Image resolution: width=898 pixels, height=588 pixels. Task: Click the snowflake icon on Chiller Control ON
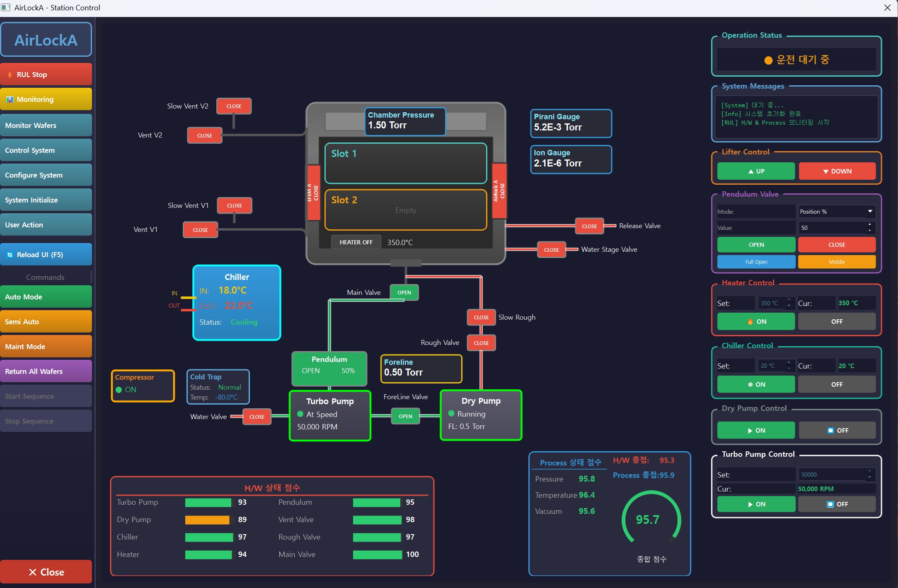(x=750, y=385)
